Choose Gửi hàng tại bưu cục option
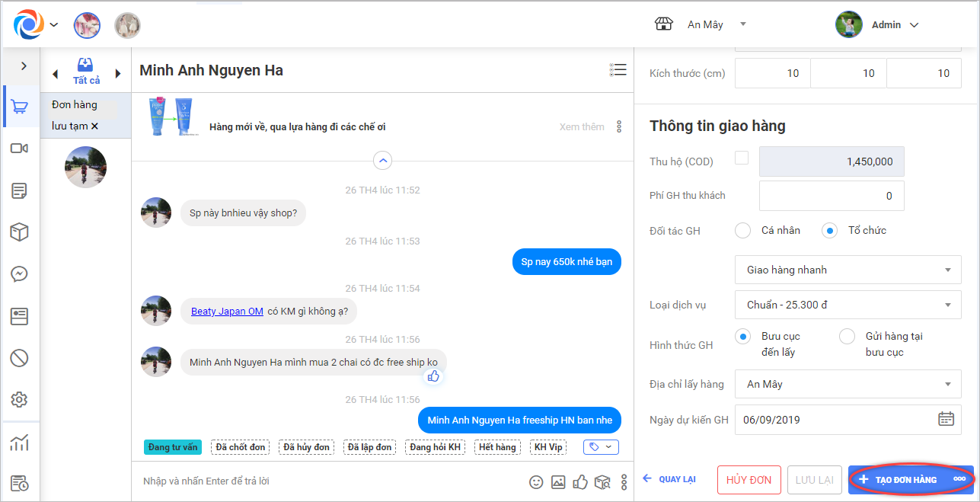 (x=847, y=337)
